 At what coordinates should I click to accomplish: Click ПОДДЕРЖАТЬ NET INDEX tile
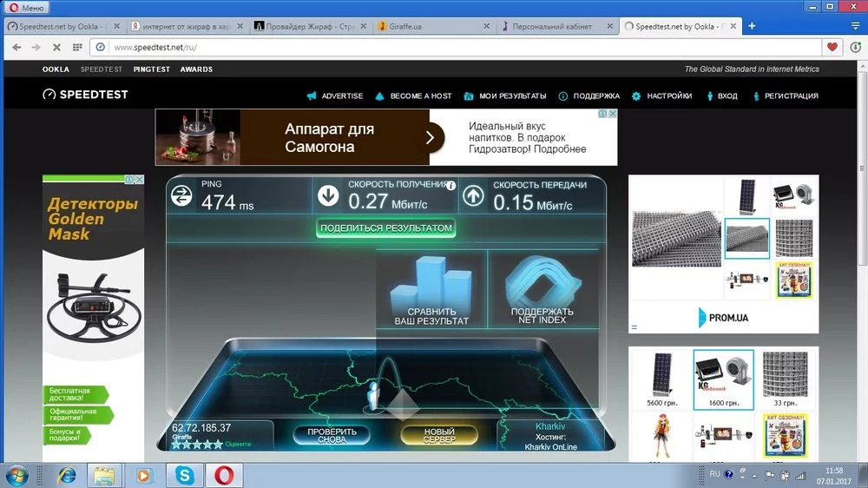(x=542, y=289)
